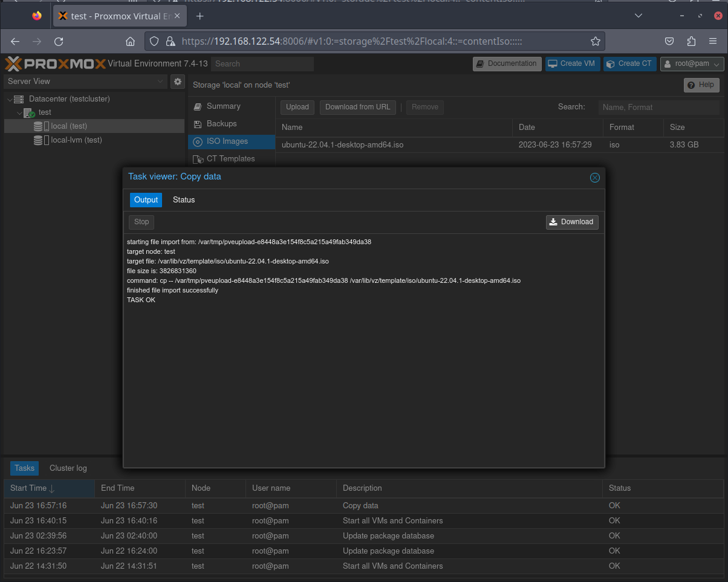Click the Download task log button

pos(572,222)
